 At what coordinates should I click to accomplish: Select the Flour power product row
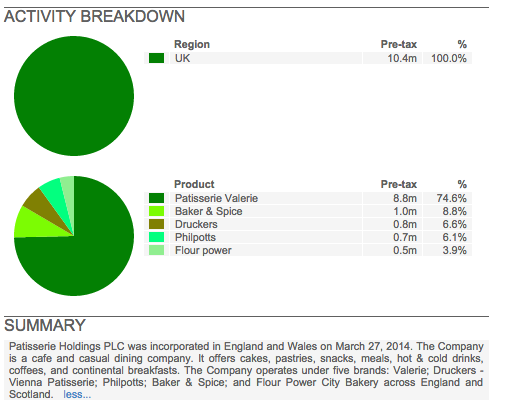308,250
